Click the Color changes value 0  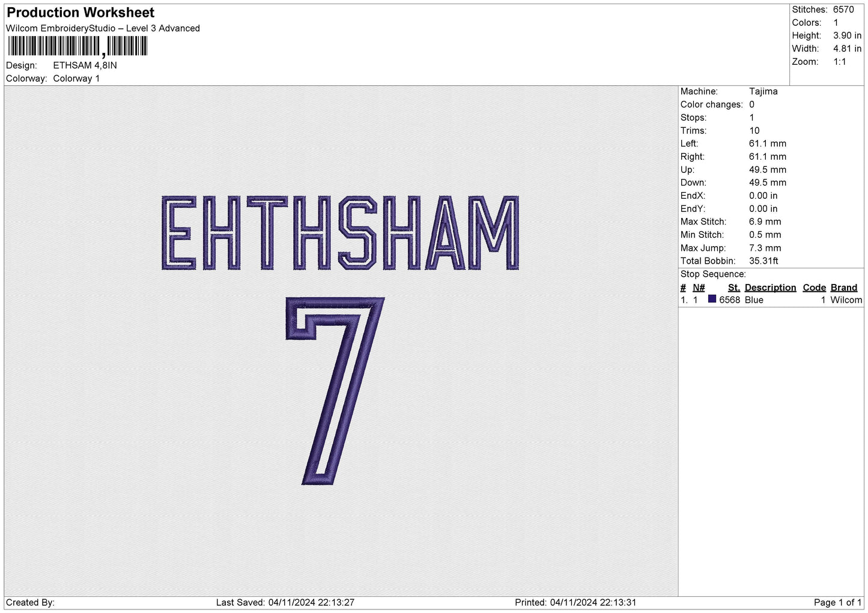[752, 104]
